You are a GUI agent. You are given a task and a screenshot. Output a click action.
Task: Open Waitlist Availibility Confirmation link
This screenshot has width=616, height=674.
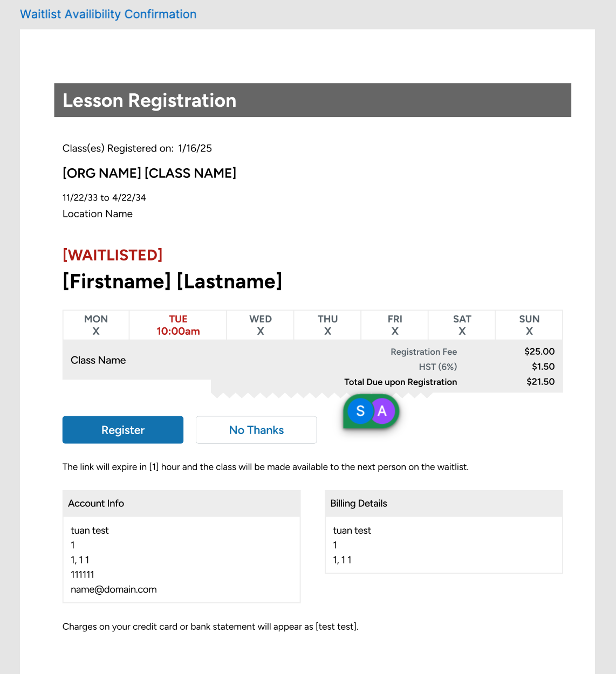[108, 14]
